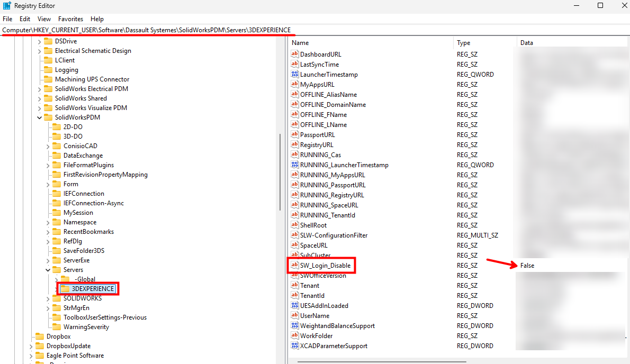Open the Favorites menu

(70, 19)
